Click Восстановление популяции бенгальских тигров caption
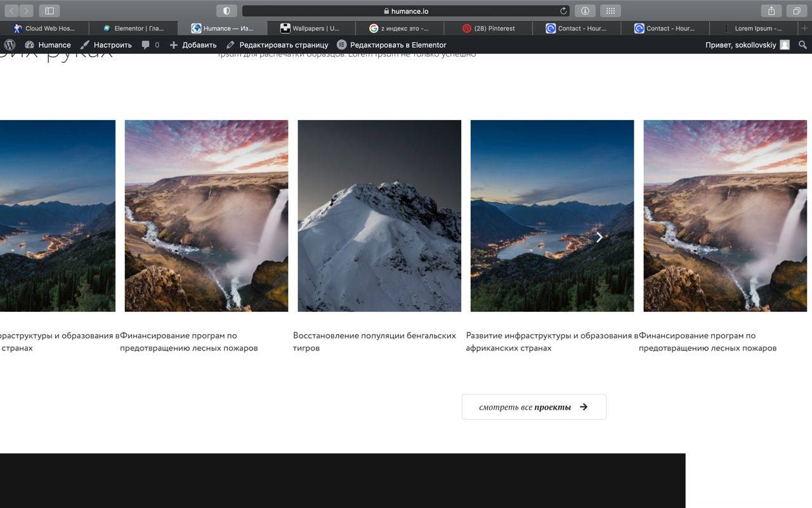This screenshot has height=508, width=812. coord(374,342)
